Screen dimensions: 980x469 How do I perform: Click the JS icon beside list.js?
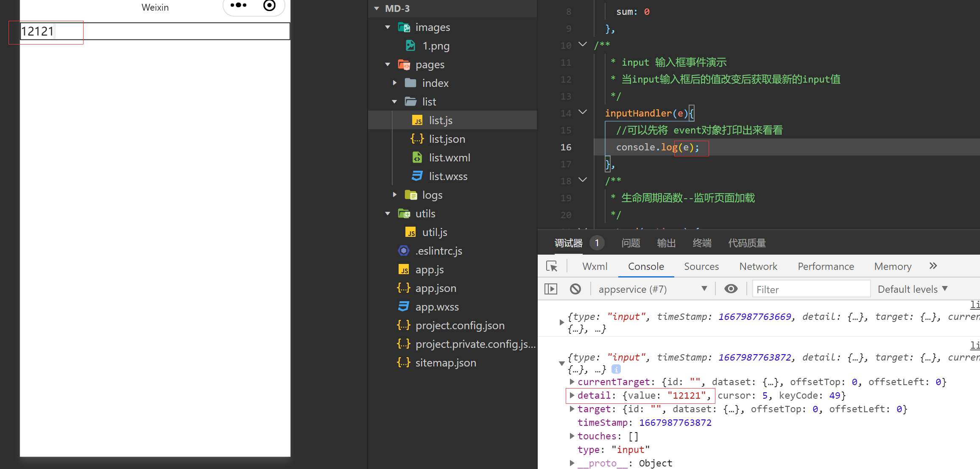pos(417,120)
